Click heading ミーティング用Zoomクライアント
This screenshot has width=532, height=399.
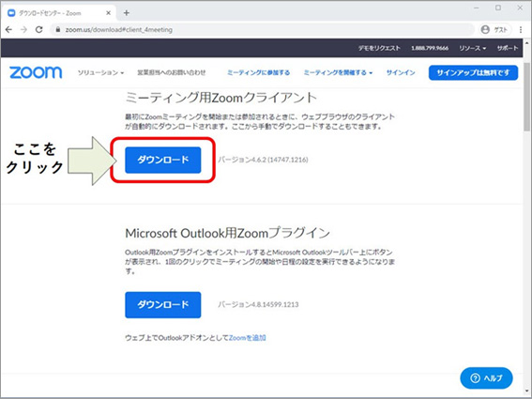221,98
